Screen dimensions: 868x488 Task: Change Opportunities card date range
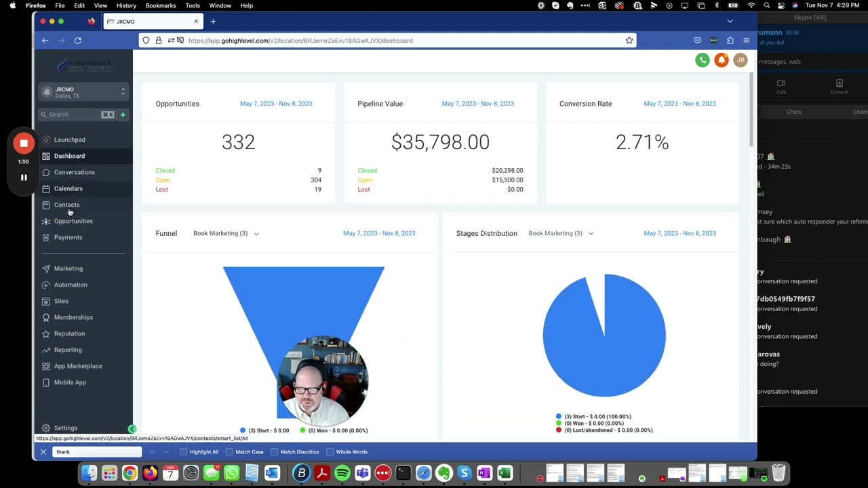(x=275, y=104)
